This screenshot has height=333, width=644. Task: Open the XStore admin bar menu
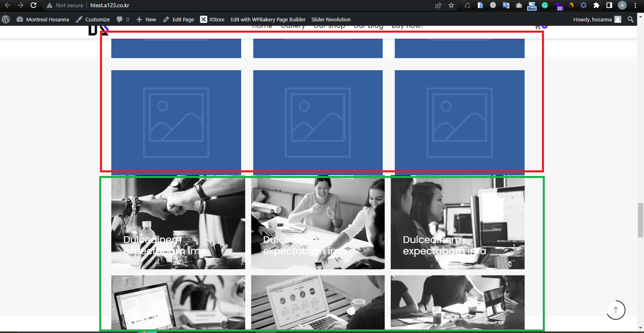(x=212, y=19)
